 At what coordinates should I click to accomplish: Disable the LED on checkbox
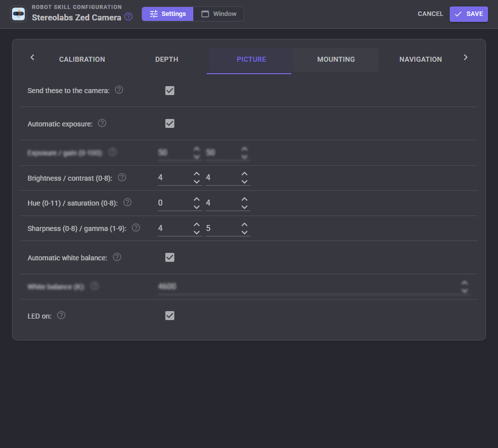click(x=170, y=316)
